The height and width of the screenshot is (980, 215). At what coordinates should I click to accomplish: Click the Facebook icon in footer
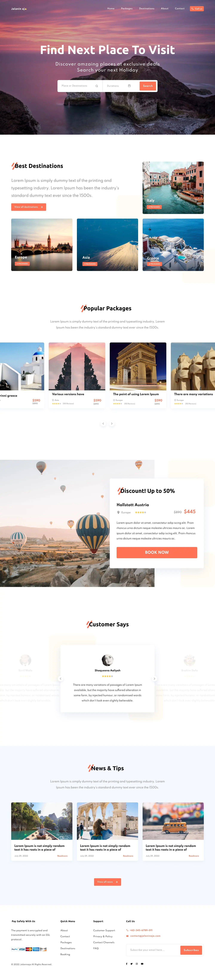[126, 964]
